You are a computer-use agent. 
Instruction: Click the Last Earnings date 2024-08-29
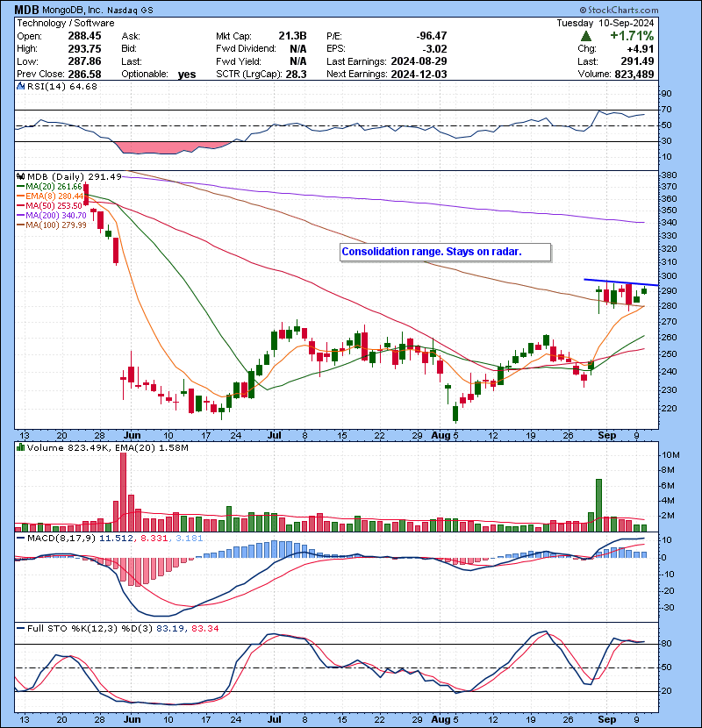(419, 61)
